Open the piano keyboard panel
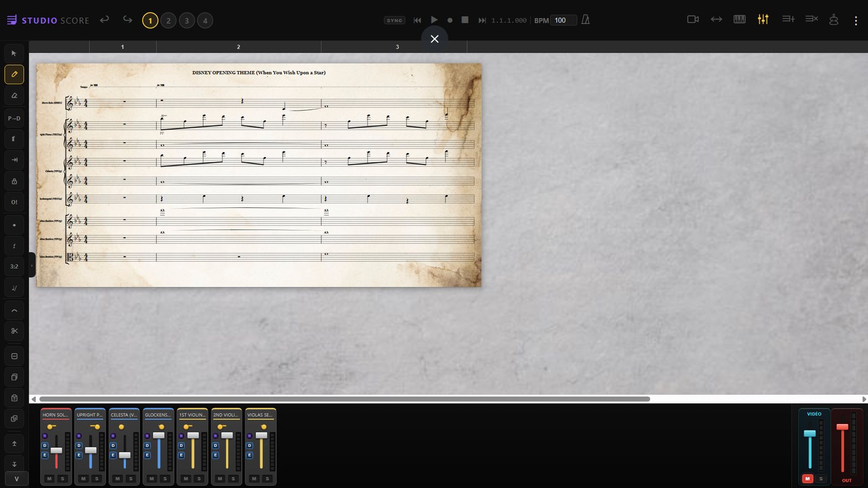The height and width of the screenshot is (488, 868). pyautogui.click(x=739, y=20)
